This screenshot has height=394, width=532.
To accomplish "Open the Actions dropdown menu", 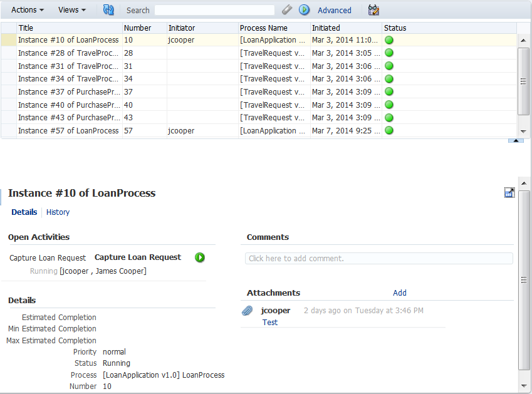I will [28, 10].
